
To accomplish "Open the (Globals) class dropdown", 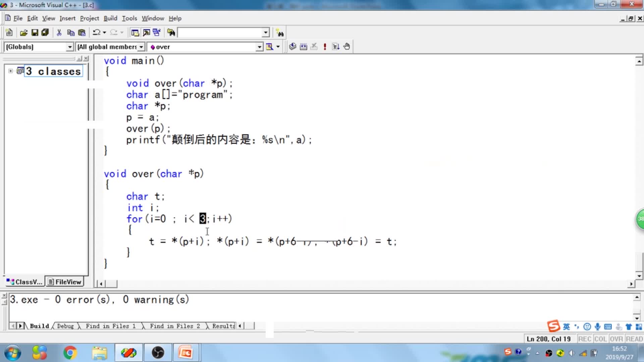I will pos(69,47).
